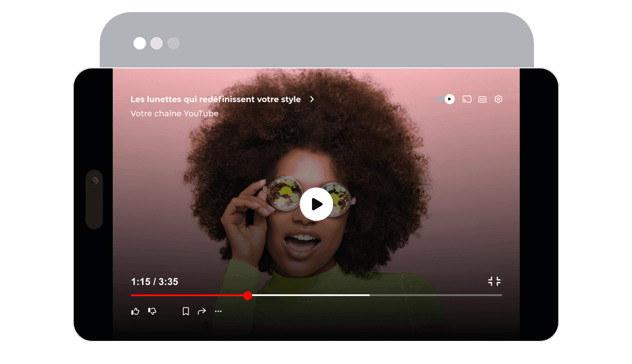Open the "Votre chaîne YouTube" channel
The height and width of the screenshot is (364, 632).
click(x=174, y=114)
